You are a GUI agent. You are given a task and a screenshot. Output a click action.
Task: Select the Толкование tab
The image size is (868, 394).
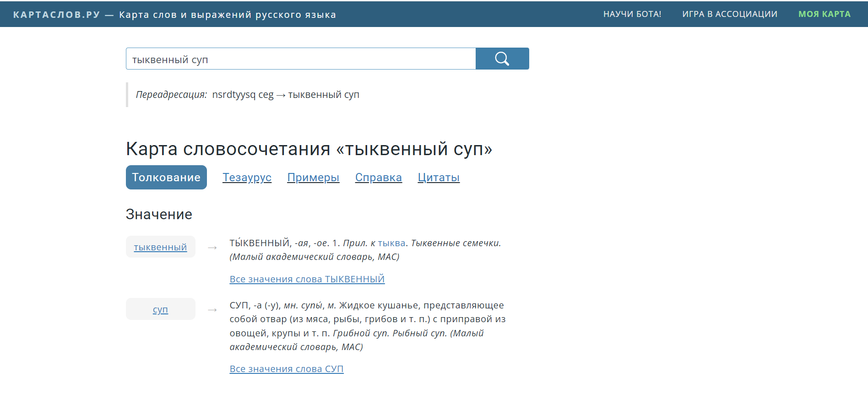[166, 177]
